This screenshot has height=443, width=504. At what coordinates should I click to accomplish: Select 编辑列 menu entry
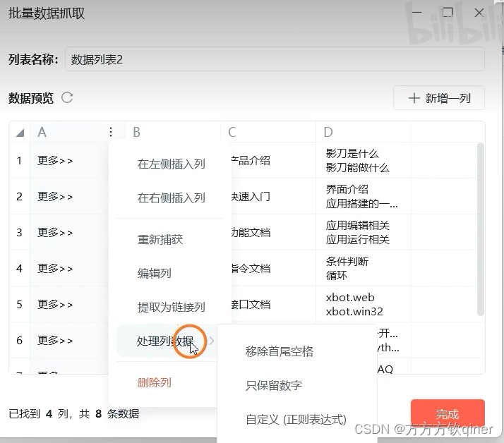point(155,273)
